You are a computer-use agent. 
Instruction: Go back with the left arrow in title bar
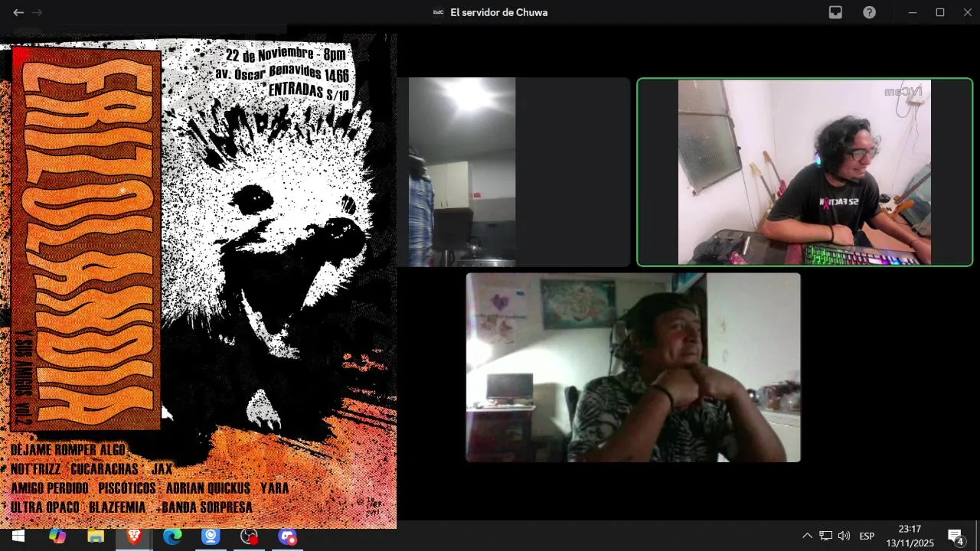click(18, 12)
